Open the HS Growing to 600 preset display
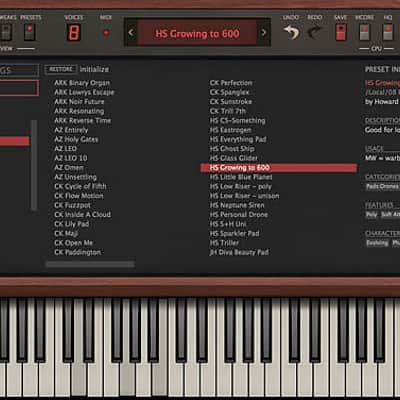Viewport: 400px width, 400px height. pyautogui.click(x=197, y=33)
